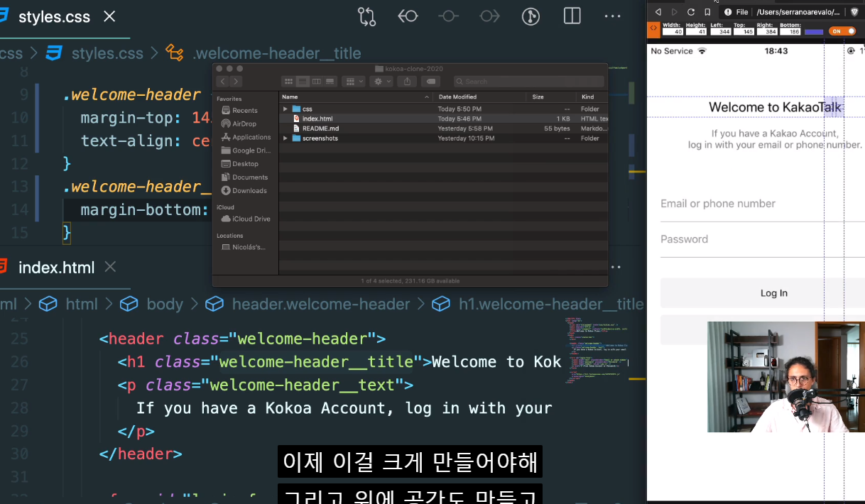Open Brave Shields lion icon
Image resolution: width=865 pixels, height=504 pixels.
[854, 12]
